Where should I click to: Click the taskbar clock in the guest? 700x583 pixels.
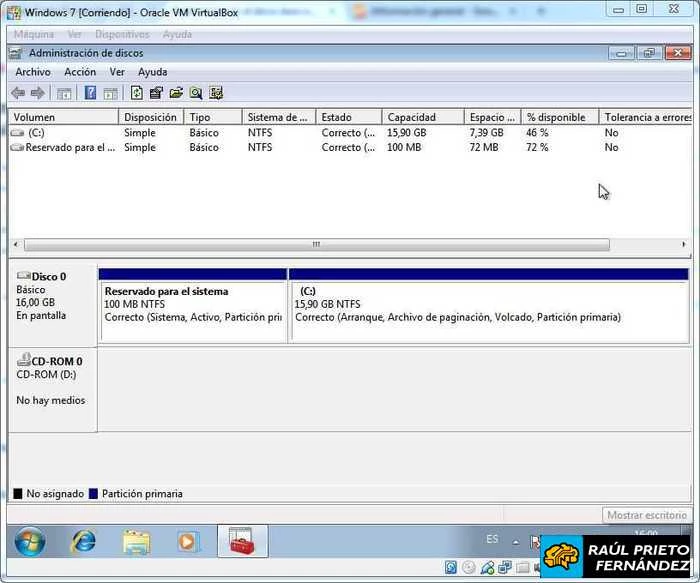(646, 533)
